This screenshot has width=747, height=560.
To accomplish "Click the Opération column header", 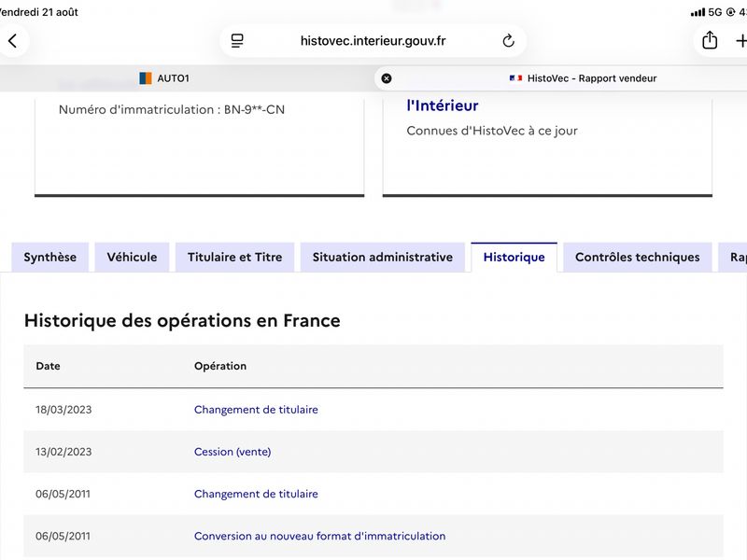I will pyautogui.click(x=220, y=366).
